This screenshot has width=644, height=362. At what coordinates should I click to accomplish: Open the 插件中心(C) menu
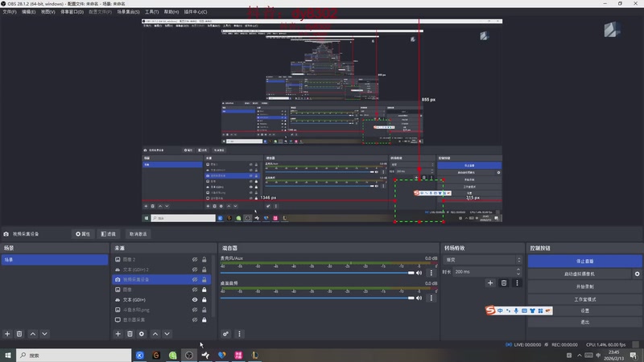click(195, 12)
